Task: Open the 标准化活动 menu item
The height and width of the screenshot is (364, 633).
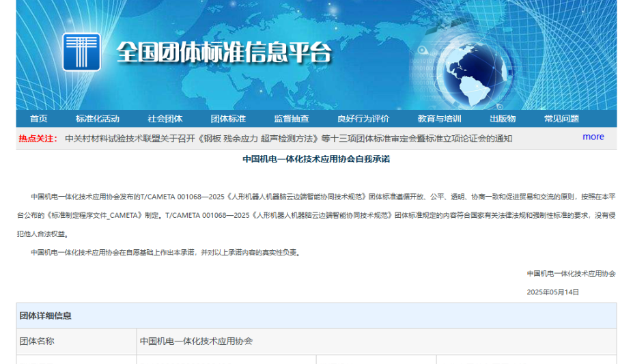Action: [x=98, y=119]
